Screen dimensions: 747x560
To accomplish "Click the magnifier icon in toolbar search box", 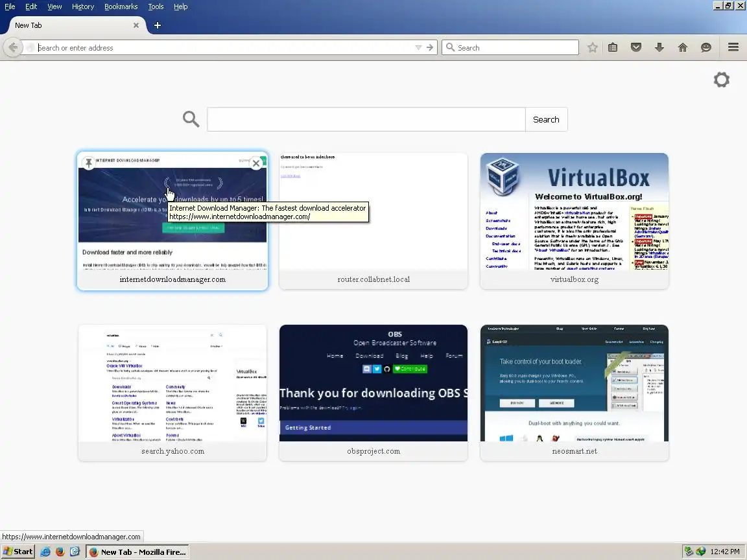I will coord(450,47).
